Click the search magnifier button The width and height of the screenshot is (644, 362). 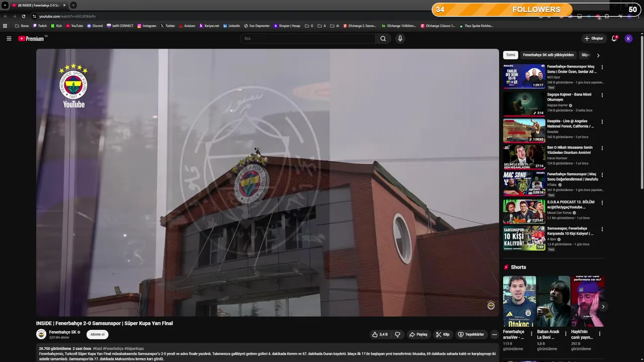[x=383, y=39]
